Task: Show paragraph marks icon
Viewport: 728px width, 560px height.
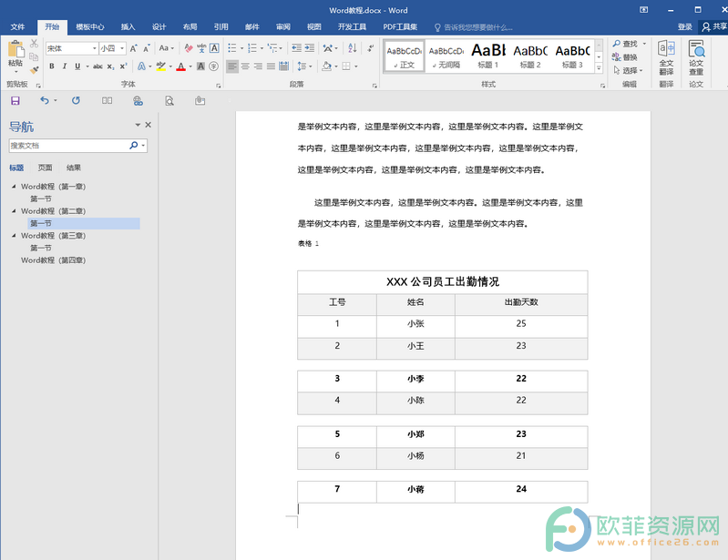Action: click(371, 48)
